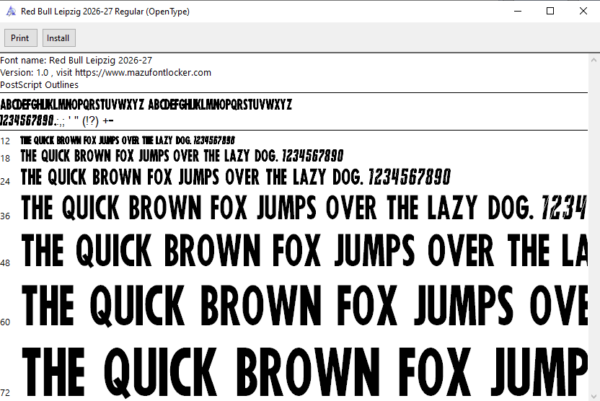
Task: Click the 12 point size label
Action: [x=5, y=141]
